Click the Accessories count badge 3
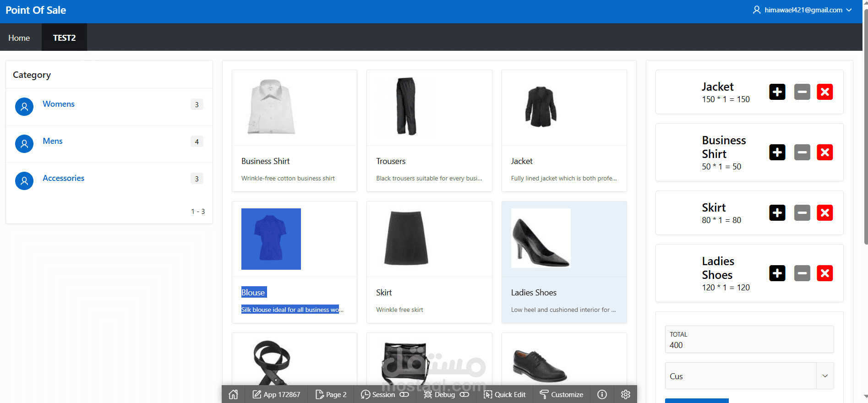This screenshot has width=868, height=403. pos(197,179)
